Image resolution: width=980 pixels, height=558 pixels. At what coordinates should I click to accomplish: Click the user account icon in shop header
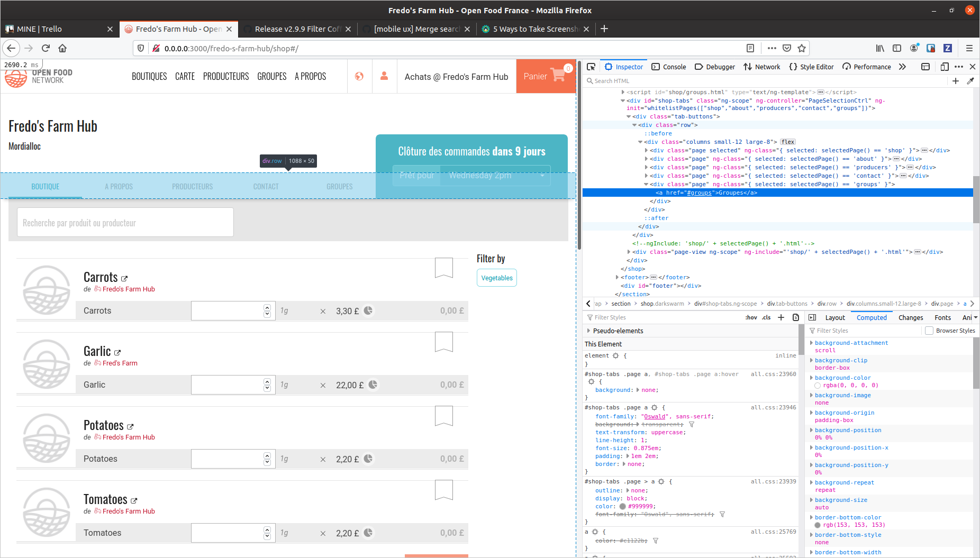(x=384, y=76)
